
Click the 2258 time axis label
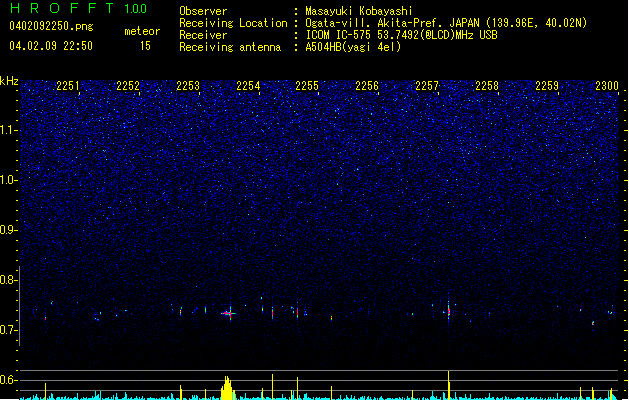tap(487, 86)
